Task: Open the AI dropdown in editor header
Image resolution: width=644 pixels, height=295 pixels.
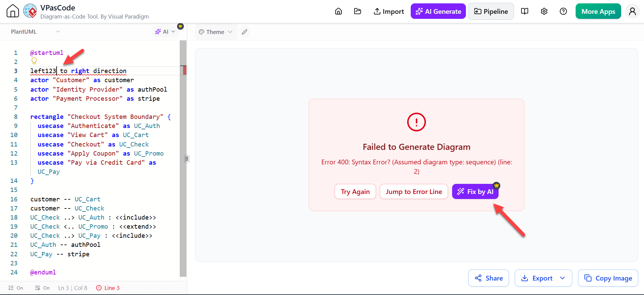Action: pyautogui.click(x=165, y=32)
